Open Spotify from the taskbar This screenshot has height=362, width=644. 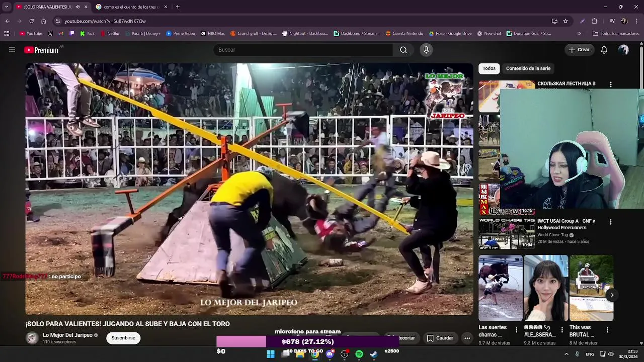click(x=359, y=354)
